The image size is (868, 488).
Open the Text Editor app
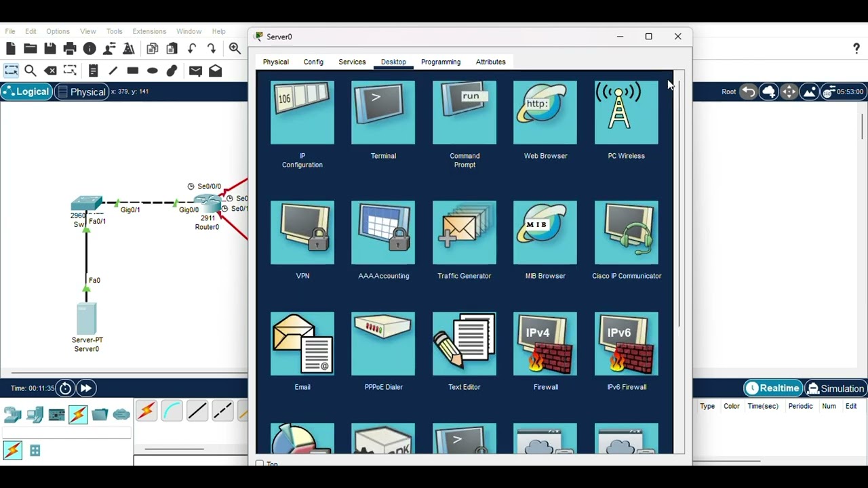click(x=465, y=344)
